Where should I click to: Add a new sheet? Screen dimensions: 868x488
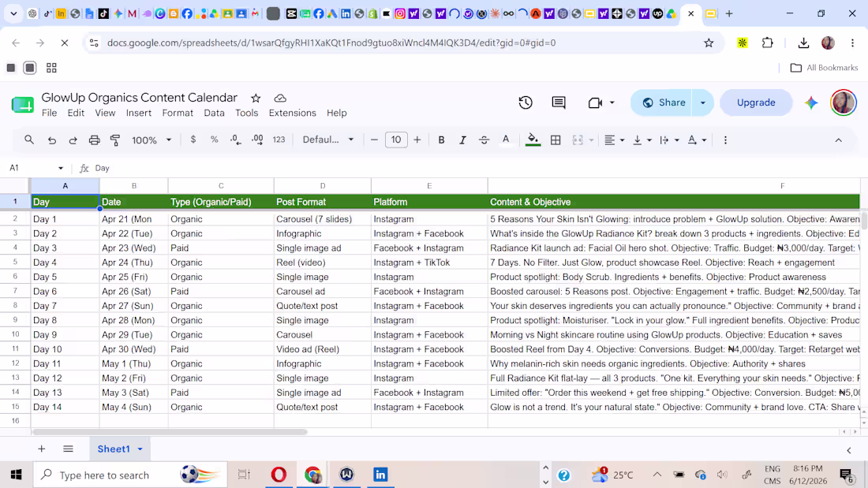[42, 449]
